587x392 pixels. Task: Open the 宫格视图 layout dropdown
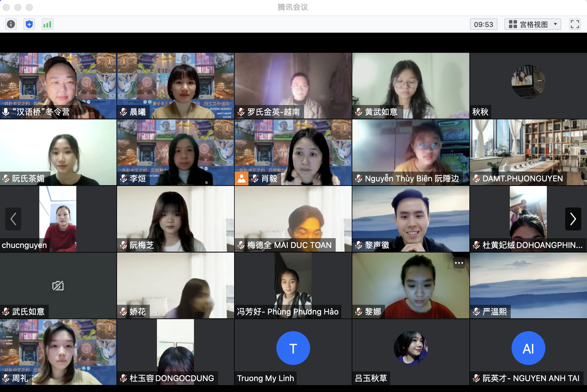532,24
